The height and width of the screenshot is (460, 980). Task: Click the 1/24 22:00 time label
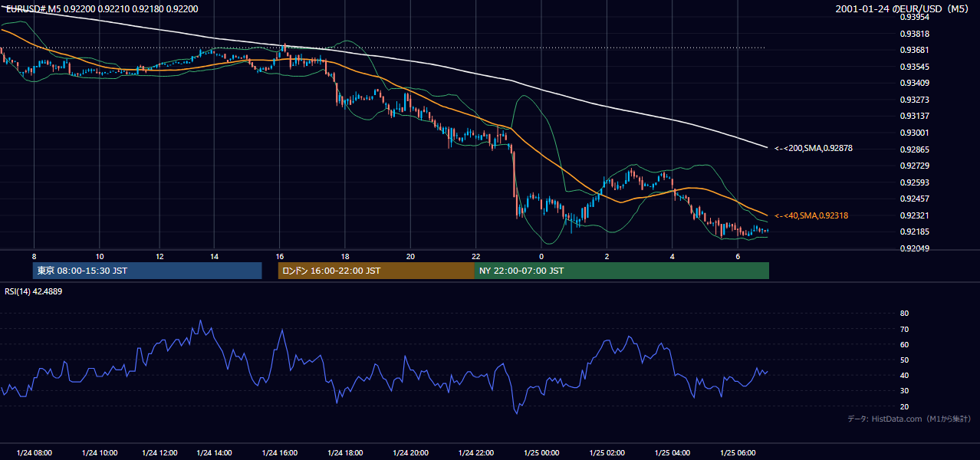(x=476, y=453)
